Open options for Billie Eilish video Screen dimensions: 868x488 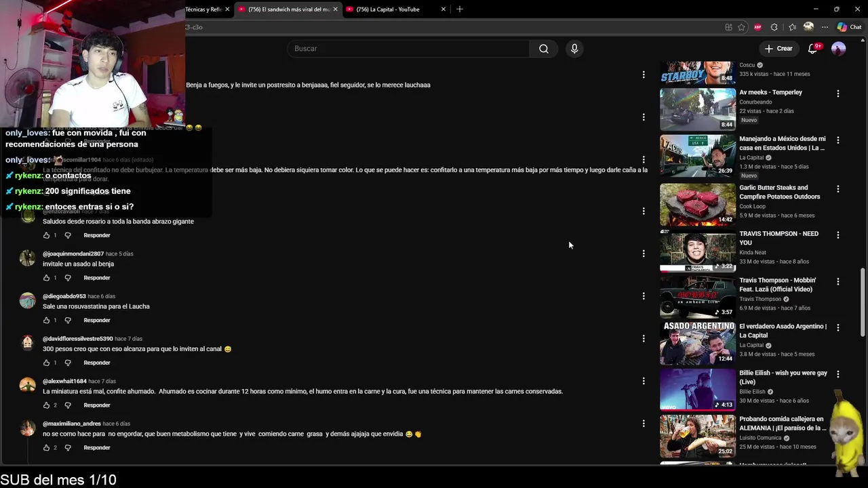tap(838, 374)
